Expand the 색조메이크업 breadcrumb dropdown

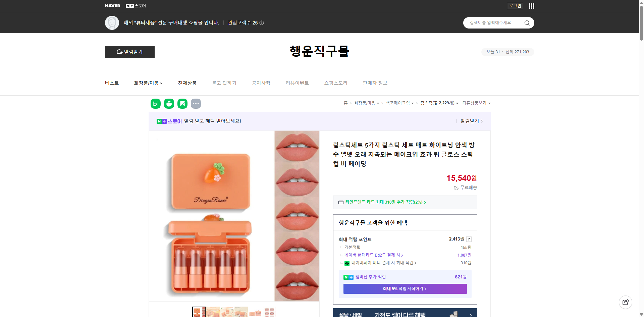point(413,103)
